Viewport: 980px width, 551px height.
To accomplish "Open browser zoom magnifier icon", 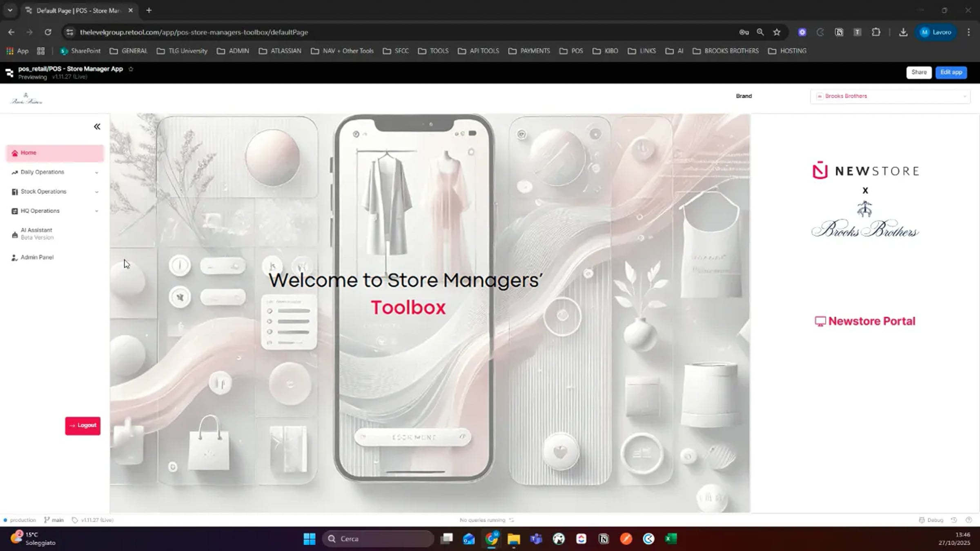I will click(760, 32).
